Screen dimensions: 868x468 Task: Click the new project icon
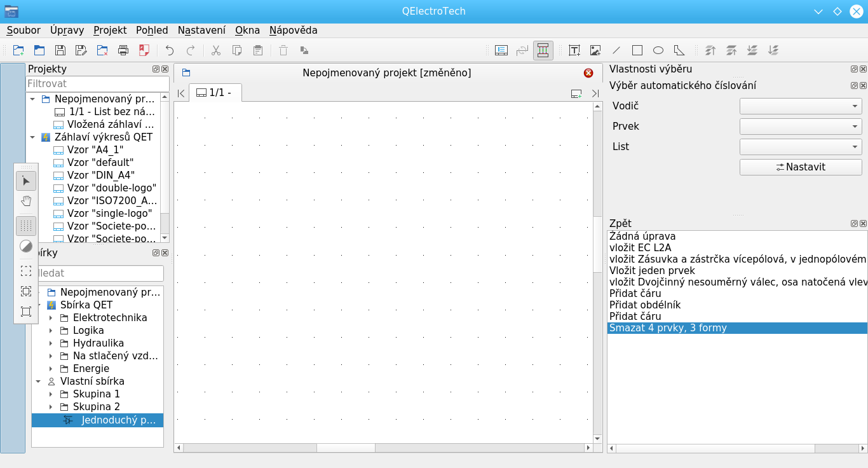coord(18,50)
